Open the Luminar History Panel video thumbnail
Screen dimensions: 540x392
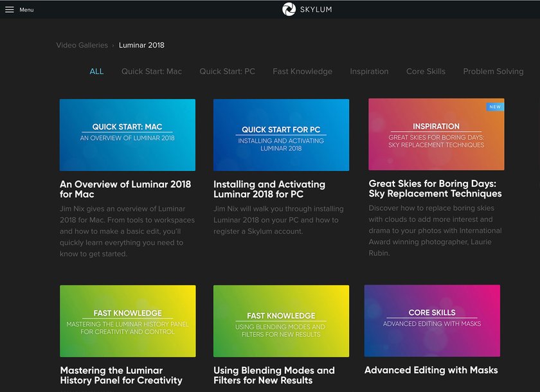click(x=128, y=321)
